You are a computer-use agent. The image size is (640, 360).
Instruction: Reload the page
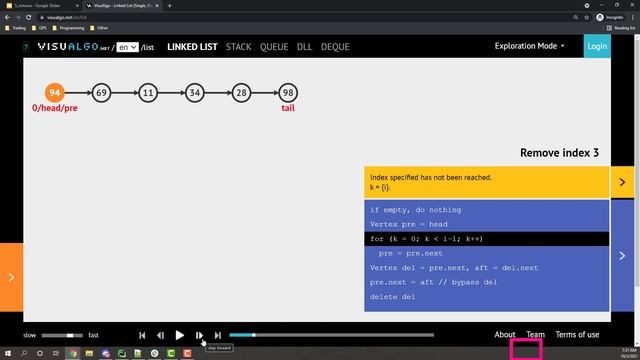[29, 18]
